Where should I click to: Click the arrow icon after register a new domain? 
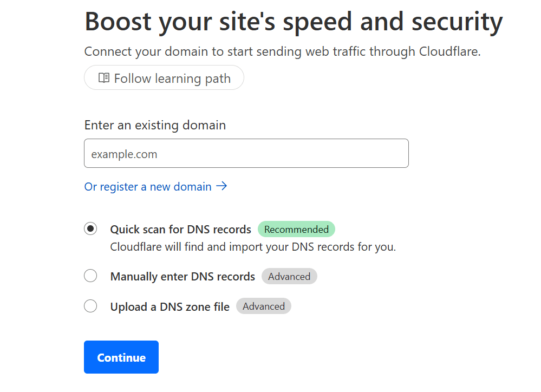(x=222, y=186)
